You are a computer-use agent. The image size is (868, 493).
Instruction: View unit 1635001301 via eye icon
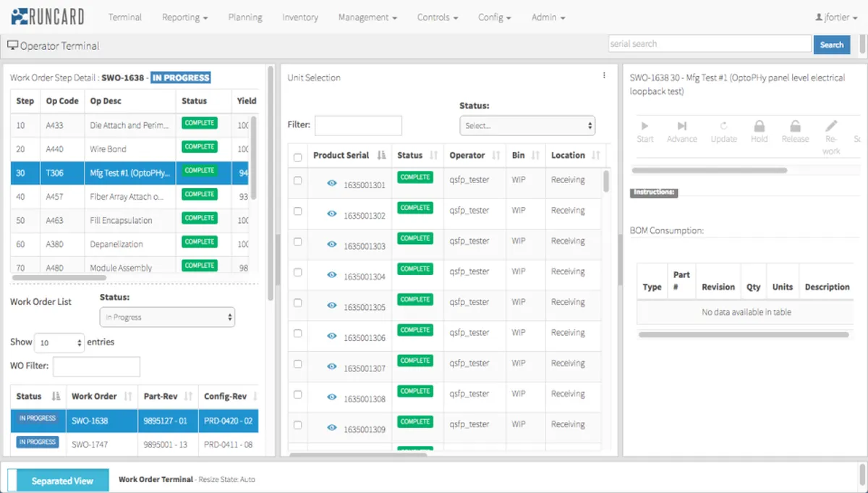332,184
